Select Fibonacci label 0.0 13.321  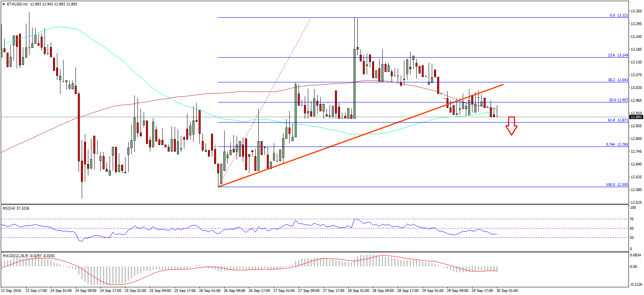pyautogui.click(x=619, y=15)
